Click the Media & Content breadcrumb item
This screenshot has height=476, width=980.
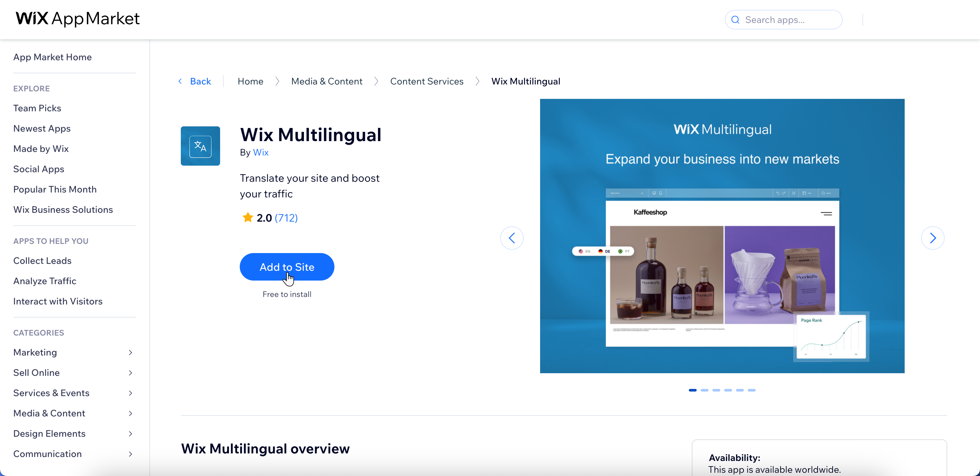(x=326, y=81)
